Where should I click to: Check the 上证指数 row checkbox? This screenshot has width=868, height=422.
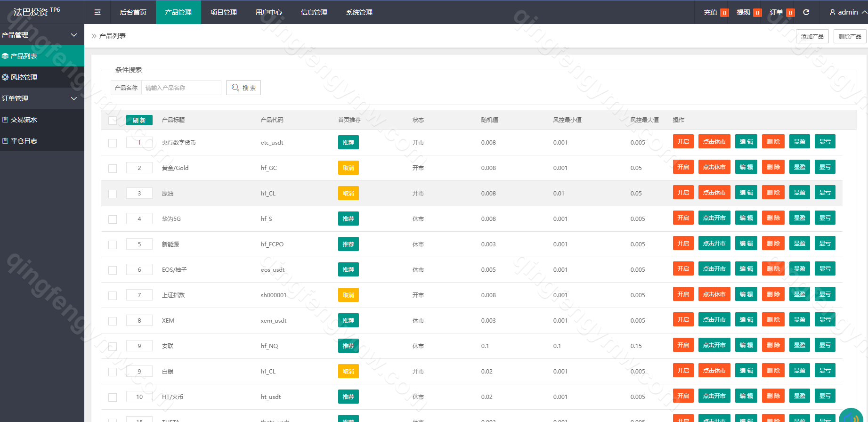tap(113, 296)
